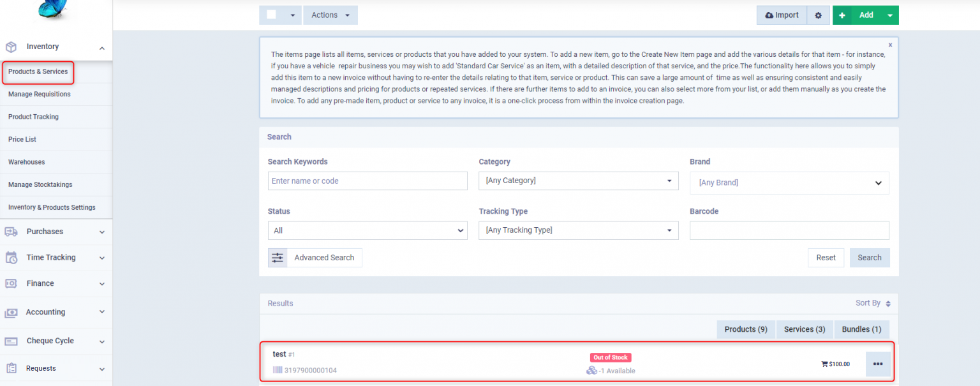Open Manage Requisitions in the sidebar
The height and width of the screenshot is (386, 980).
(40, 94)
